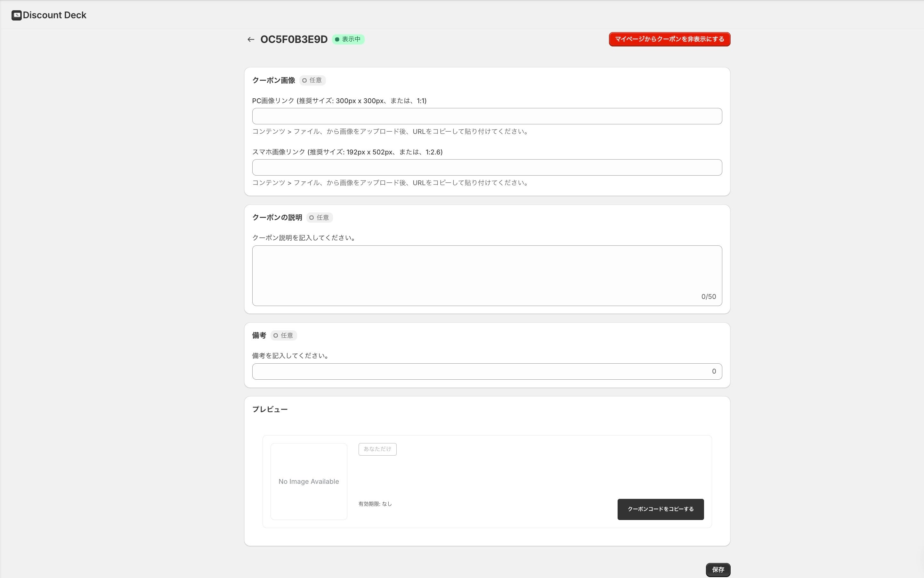
Task: Click the 任意 badge beside クーポンの説明
Action: point(319,218)
